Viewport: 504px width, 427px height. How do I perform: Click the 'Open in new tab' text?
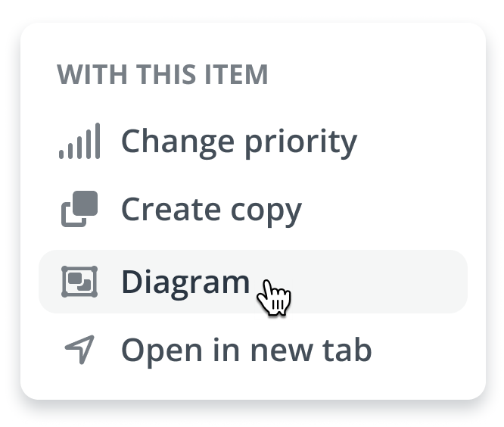246,350
